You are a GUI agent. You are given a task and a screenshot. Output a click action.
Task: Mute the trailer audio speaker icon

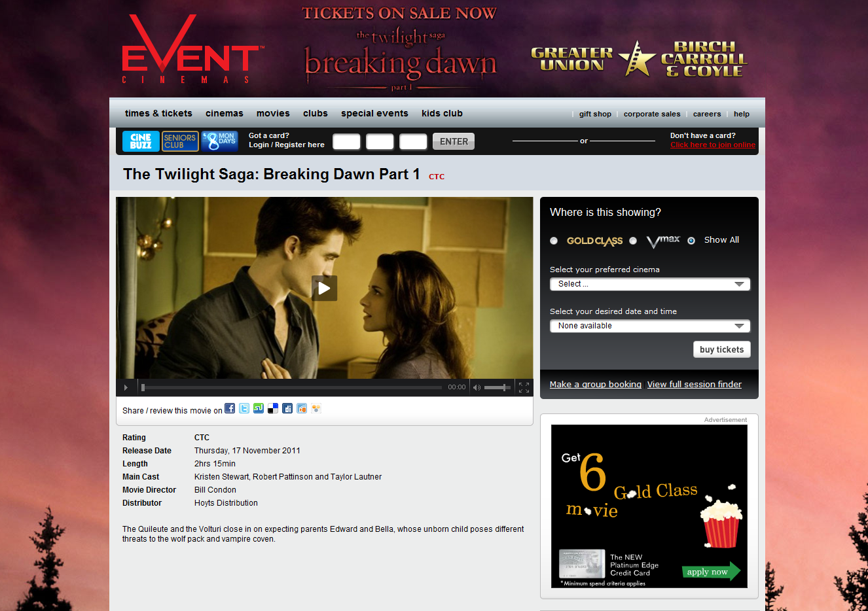477,387
